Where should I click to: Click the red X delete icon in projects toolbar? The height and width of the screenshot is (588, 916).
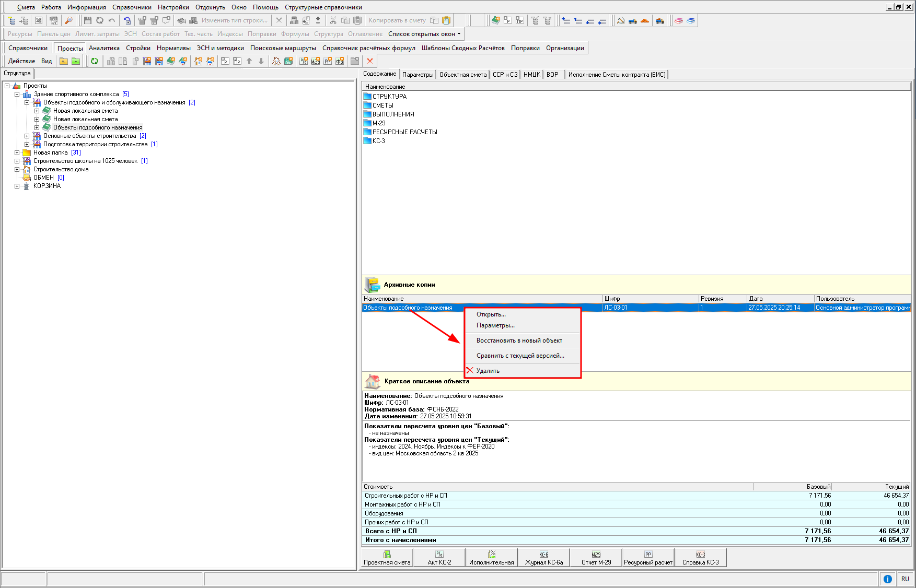pyautogui.click(x=370, y=61)
